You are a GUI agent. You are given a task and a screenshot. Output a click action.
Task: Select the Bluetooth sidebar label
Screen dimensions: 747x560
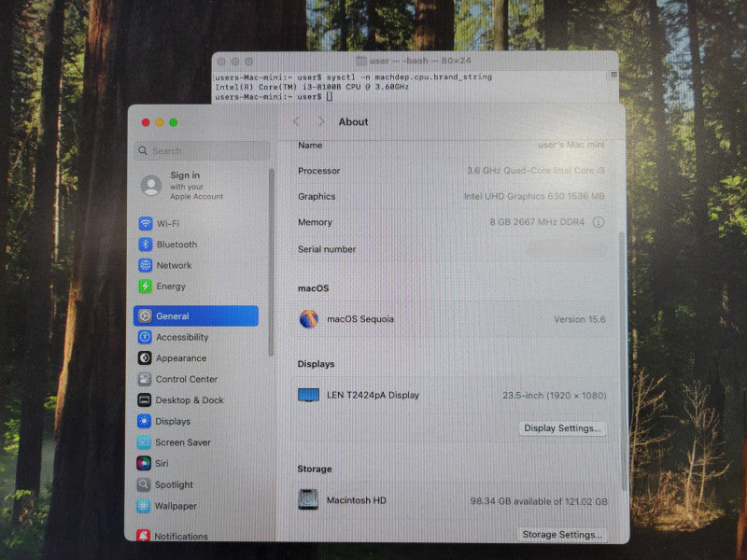click(x=176, y=245)
